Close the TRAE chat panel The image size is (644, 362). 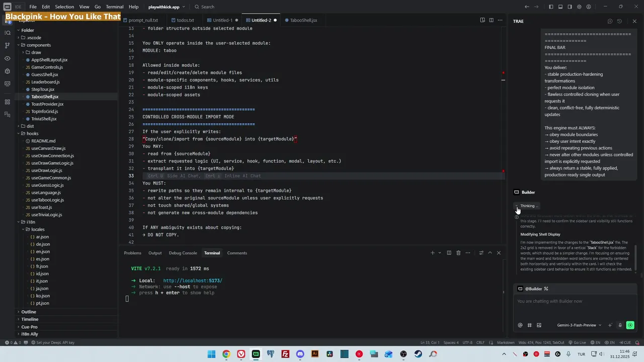point(634,21)
